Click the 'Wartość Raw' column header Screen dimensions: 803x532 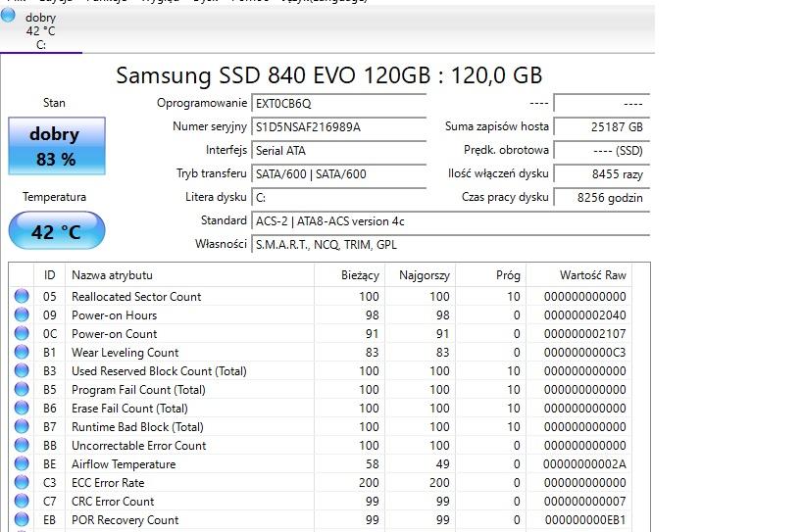click(592, 275)
